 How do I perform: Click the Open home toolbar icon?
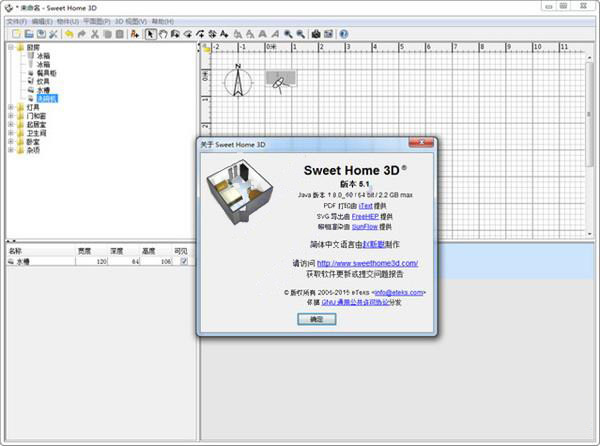[29, 34]
